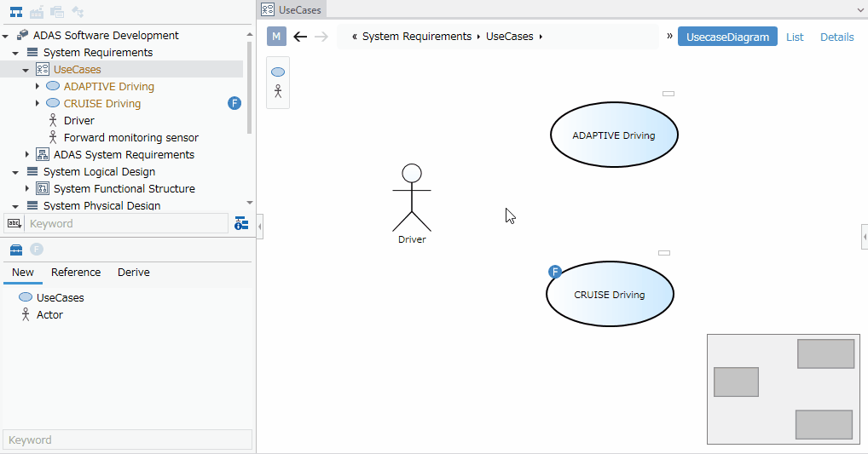Click the ADAPTIVE Driving ellipse icon in tree

click(53, 86)
